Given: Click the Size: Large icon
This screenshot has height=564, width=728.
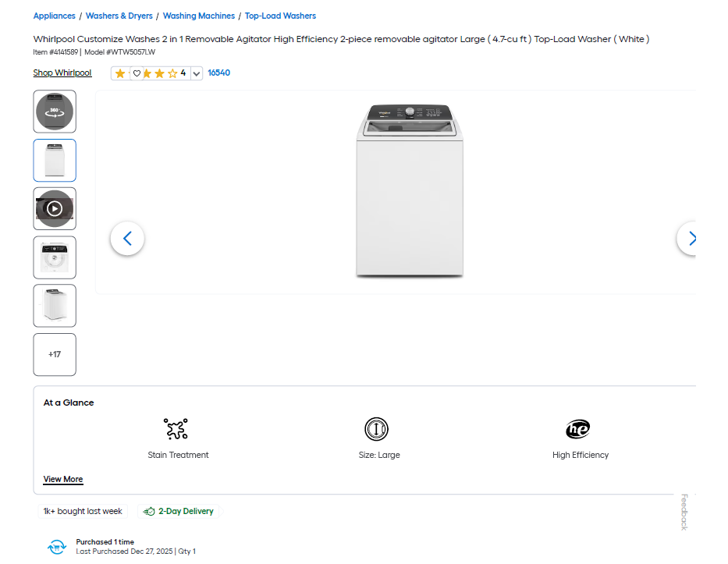Looking at the screenshot, I should pos(376,429).
